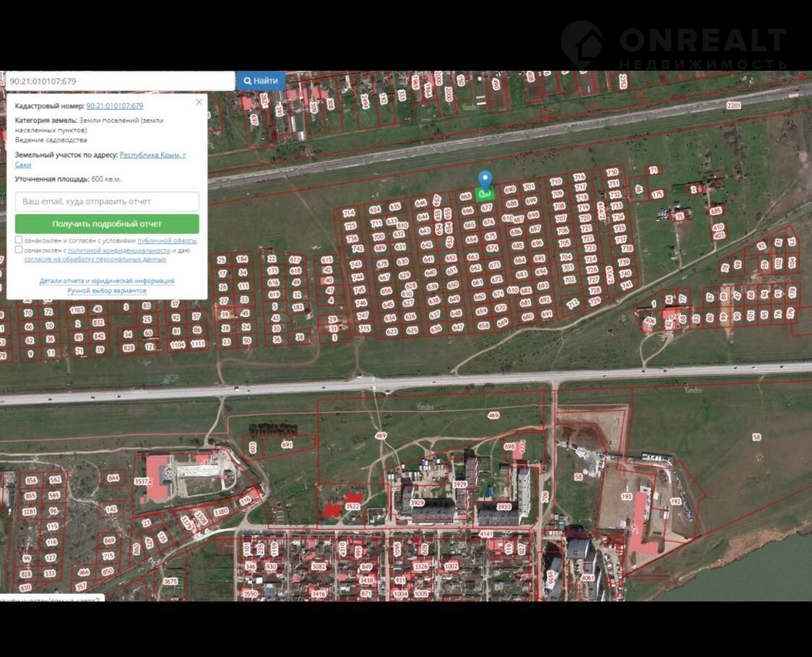Select parcel label 3522 on the map
Image resolution: width=812 pixels, height=657 pixels.
tap(353, 507)
